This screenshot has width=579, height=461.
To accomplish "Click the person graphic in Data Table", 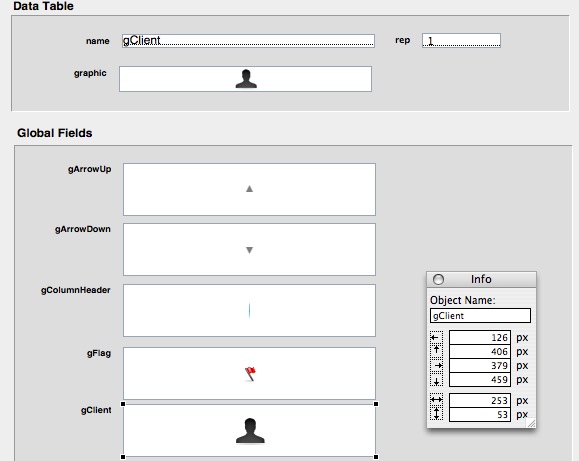I will tap(246, 79).
